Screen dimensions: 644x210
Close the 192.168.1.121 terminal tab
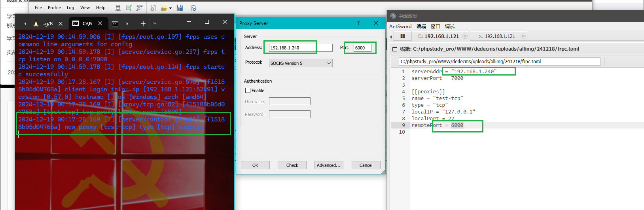(523, 36)
